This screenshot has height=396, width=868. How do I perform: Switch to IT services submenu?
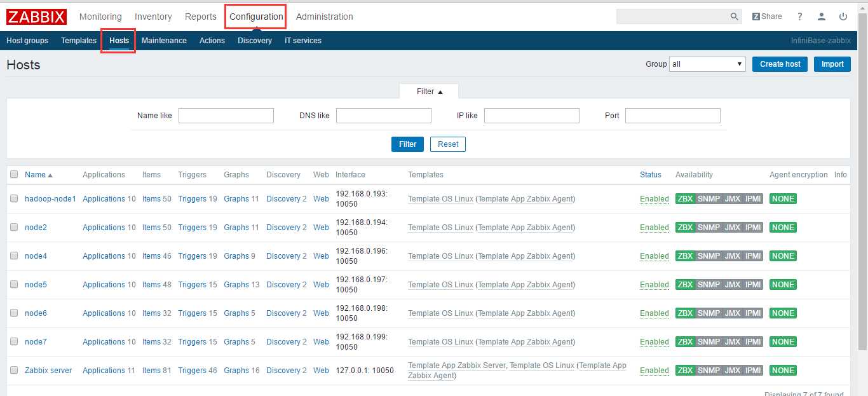(303, 41)
